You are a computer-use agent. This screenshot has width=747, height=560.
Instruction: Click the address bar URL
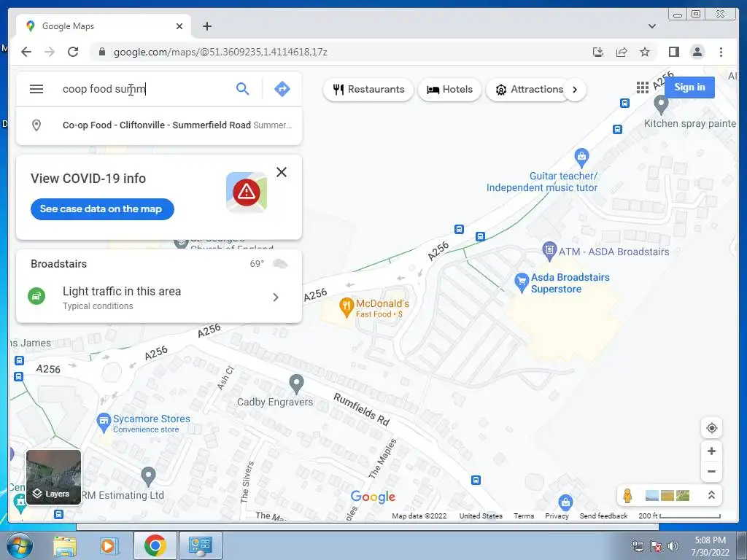click(220, 52)
